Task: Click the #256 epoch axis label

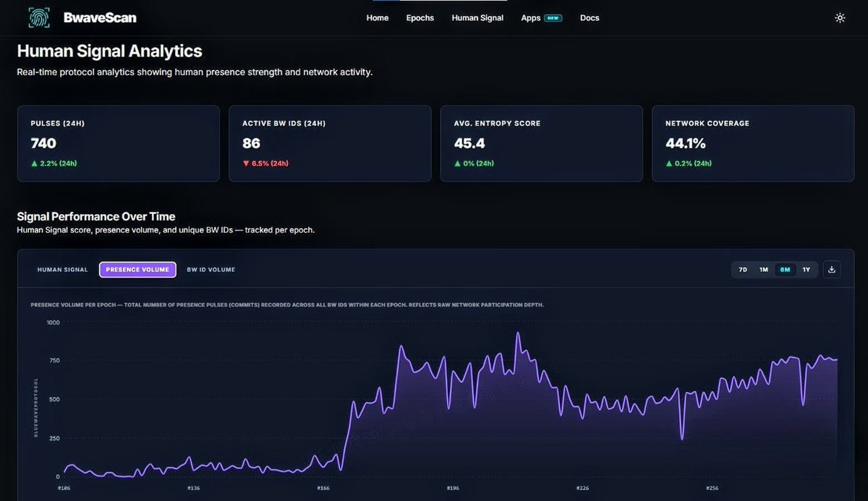Action: (x=712, y=488)
